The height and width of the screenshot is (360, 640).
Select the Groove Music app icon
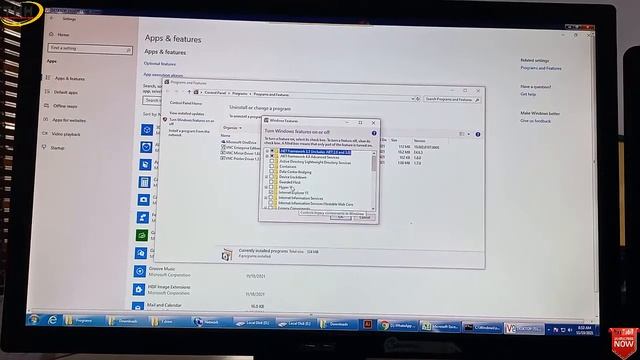tap(140, 271)
